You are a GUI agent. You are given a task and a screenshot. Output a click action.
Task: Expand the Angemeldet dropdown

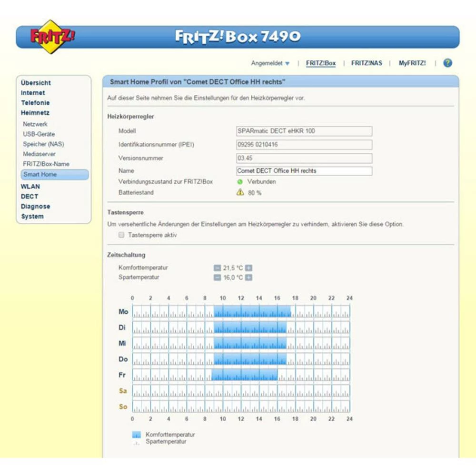pos(270,63)
